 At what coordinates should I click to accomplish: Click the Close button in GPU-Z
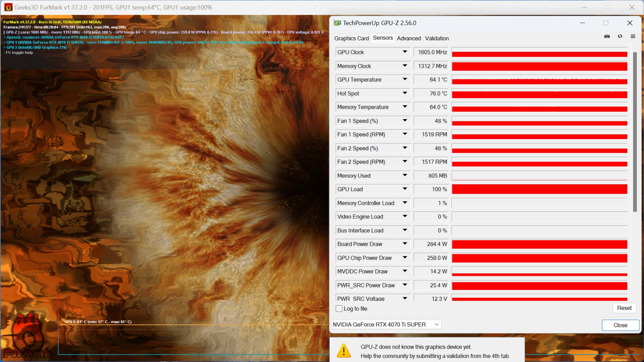point(619,324)
